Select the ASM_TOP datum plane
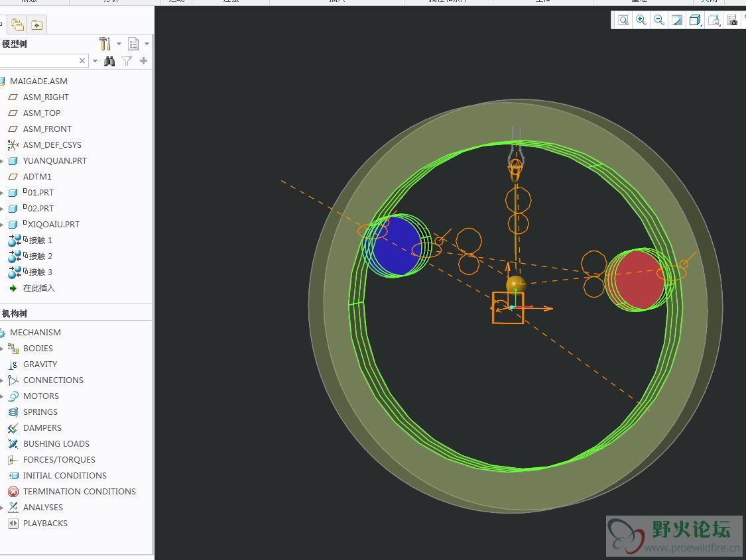This screenshot has height=560, width=746. tap(41, 113)
